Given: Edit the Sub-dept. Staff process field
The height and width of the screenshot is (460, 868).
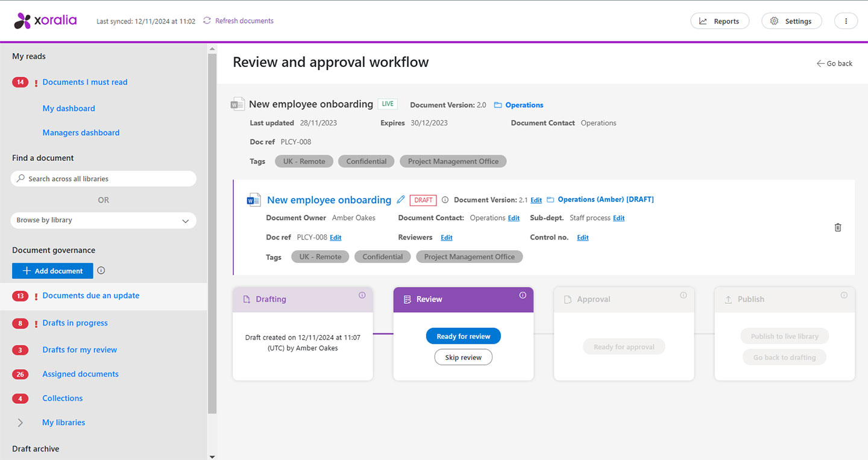Looking at the screenshot, I should pos(618,218).
